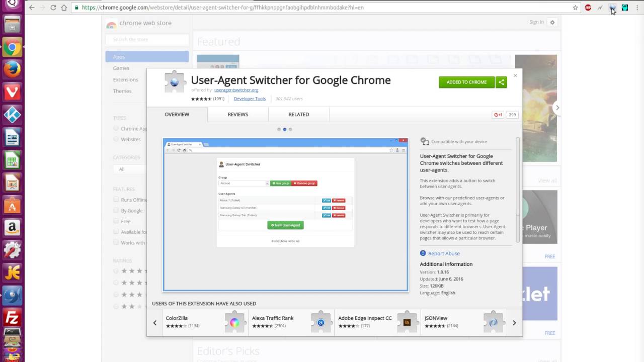Click the Report Abuse icon
The image size is (644, 362).
[423, 253]
